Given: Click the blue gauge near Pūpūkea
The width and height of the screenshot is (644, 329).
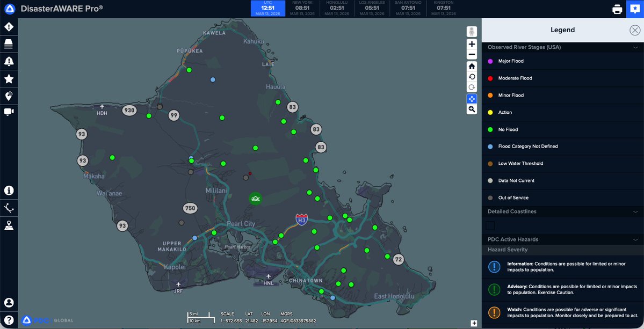Looking at the screenshot, I should (x=213, y=79).
